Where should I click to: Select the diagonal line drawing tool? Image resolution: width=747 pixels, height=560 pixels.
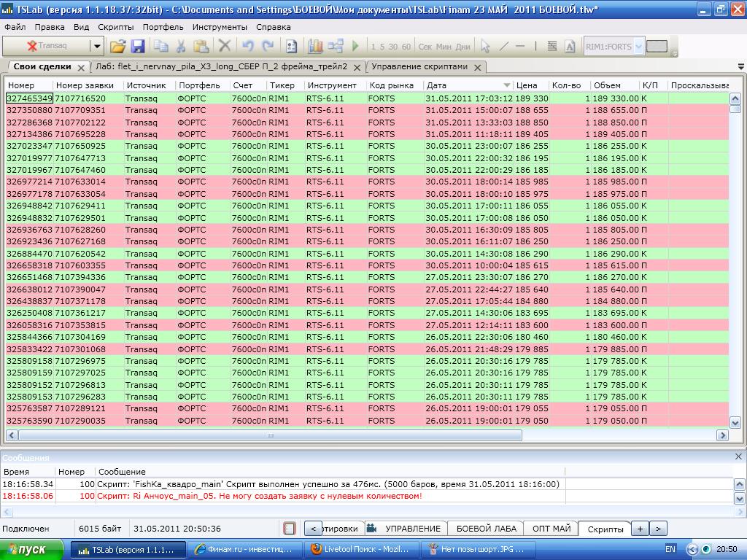click(503, 46)
